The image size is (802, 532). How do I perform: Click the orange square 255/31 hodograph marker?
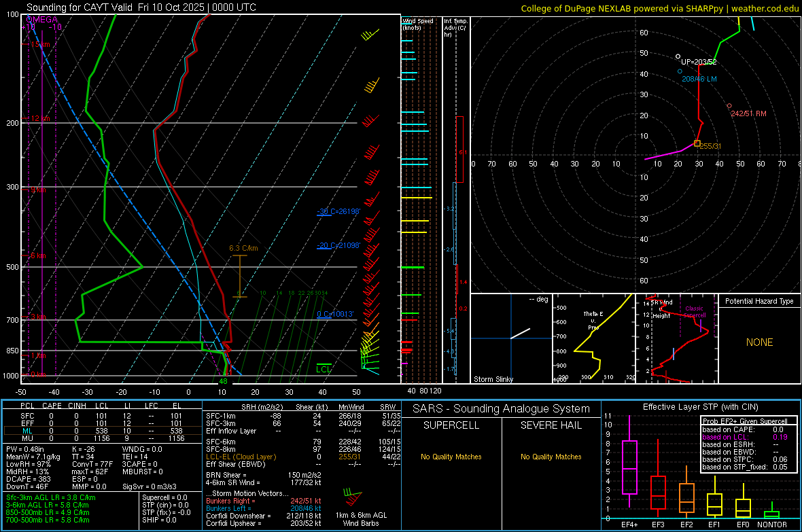tap(697, 144)
